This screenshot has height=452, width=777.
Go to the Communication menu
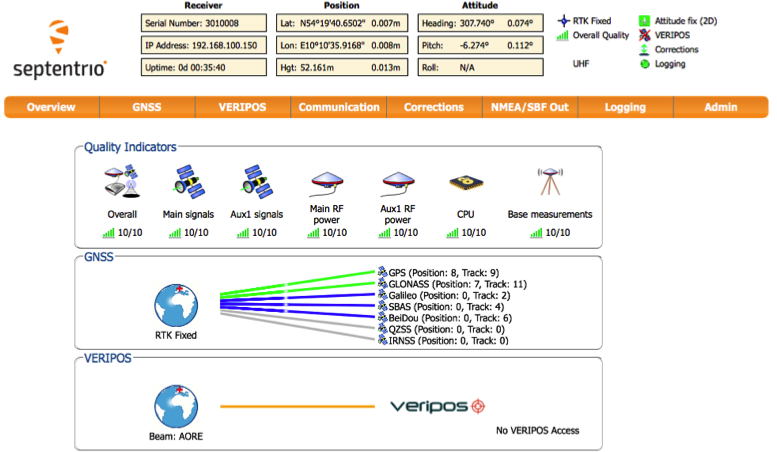pyautogui.click(x=339, y=108)
